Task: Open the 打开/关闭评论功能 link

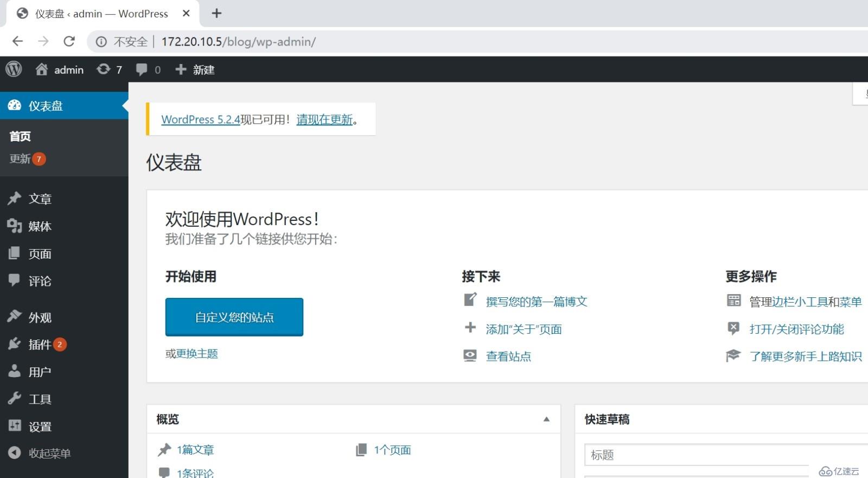Action: click(x=796, y=329)
